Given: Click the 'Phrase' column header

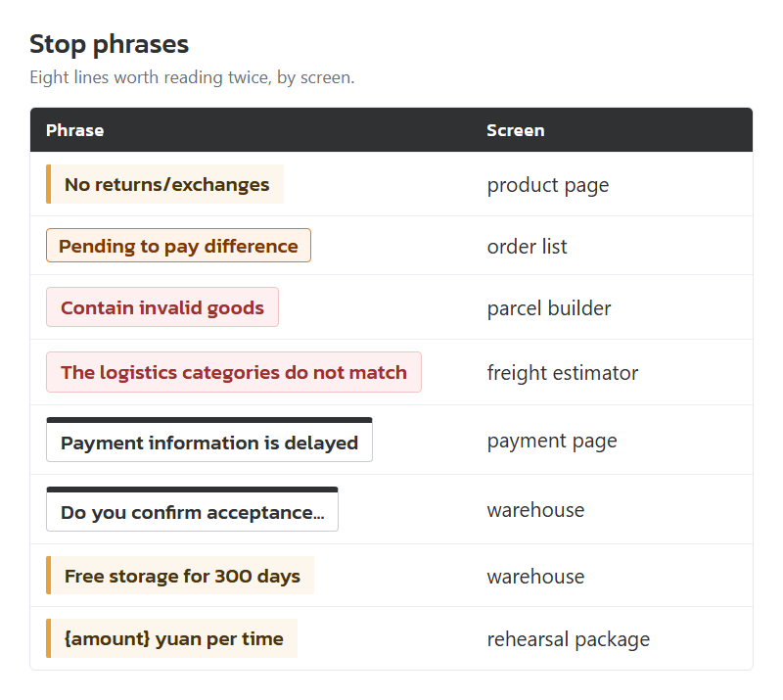Looking at the screenshot, I should (x=75, y=130).
